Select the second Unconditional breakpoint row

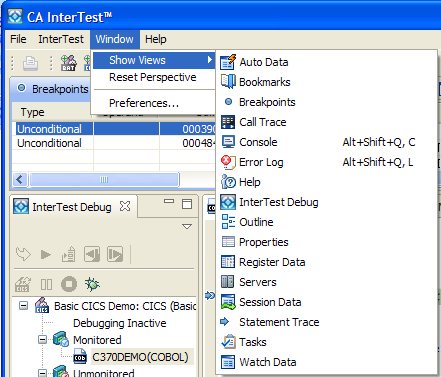(113, 143)
